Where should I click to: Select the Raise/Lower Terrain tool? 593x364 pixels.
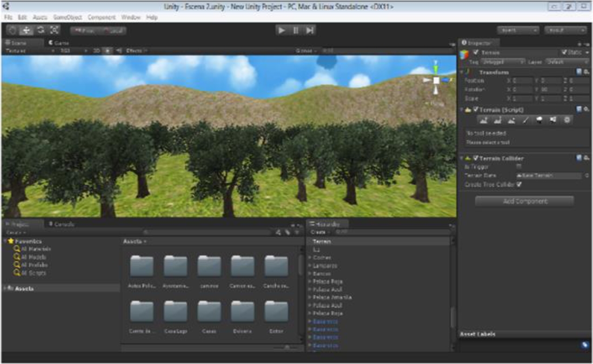[x=484, y=120]
